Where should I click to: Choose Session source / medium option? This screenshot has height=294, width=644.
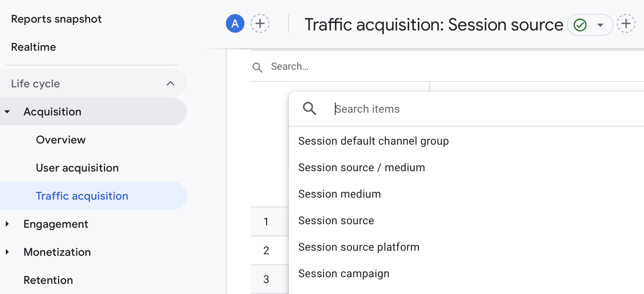361,167
